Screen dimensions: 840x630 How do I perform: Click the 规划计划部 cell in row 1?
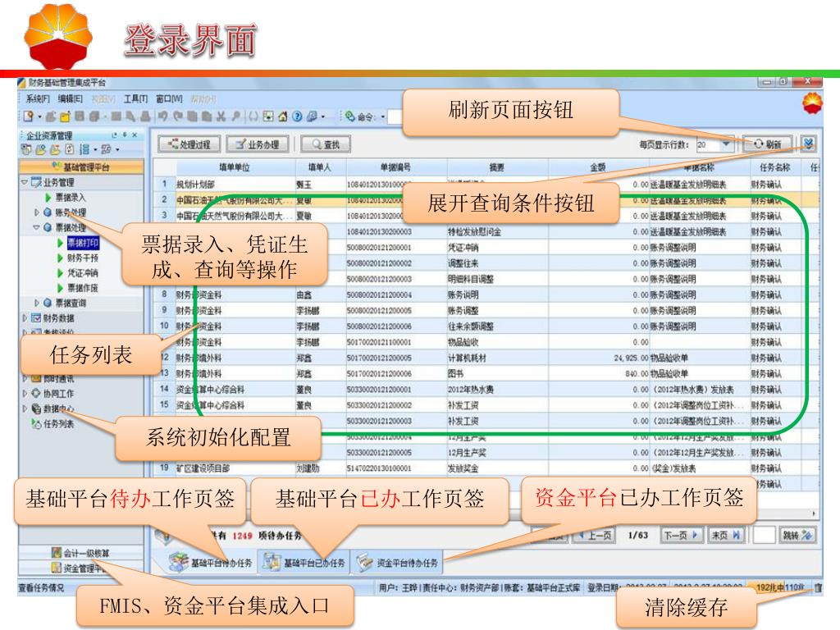pos(235,185)
